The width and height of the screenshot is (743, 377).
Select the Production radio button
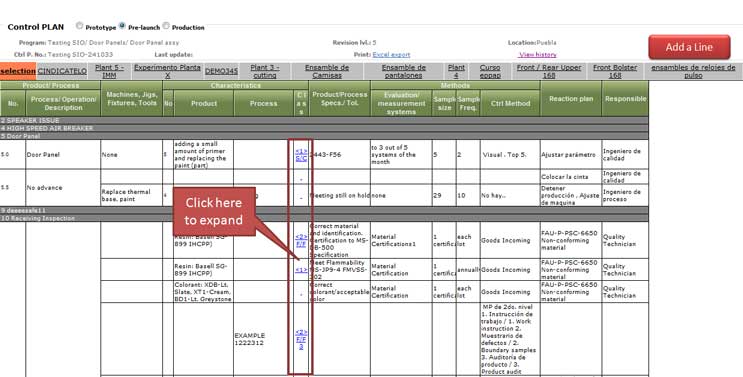[x=166, y=26]
